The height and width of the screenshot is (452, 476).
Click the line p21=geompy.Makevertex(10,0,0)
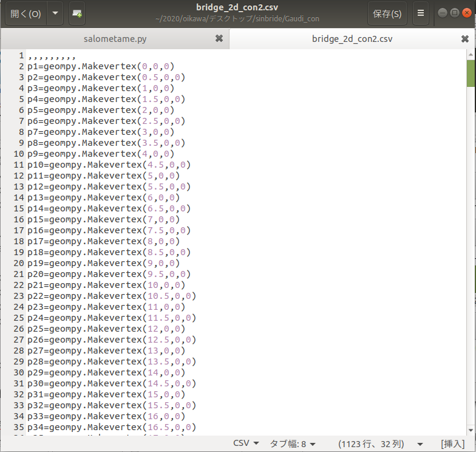(x=106, y=285)
